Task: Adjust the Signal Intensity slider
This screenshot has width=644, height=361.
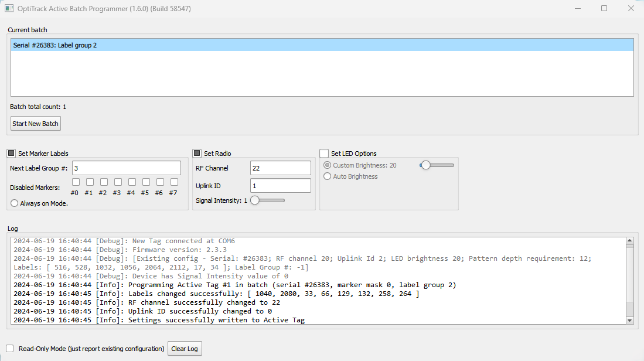Action: pos(255,200)
